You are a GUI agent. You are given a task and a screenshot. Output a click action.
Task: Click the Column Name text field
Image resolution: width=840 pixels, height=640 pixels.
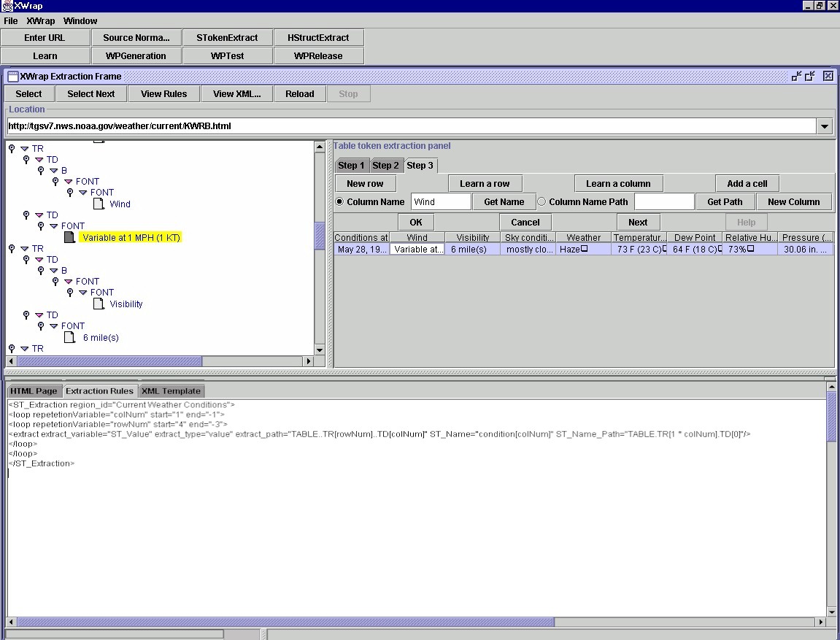[441, 202]
